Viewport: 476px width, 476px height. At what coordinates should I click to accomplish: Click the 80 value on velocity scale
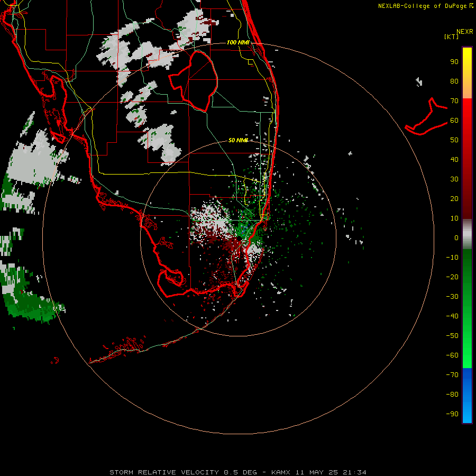pos(454,81)
